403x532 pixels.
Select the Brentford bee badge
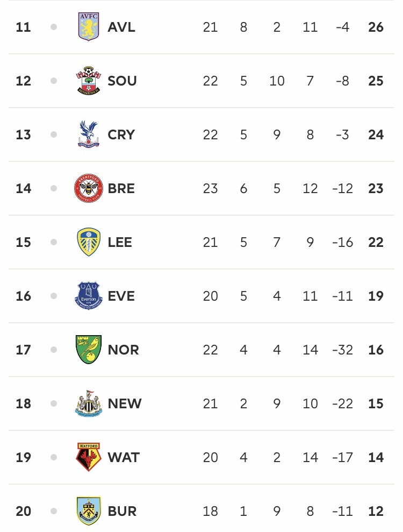coord(89,188)
